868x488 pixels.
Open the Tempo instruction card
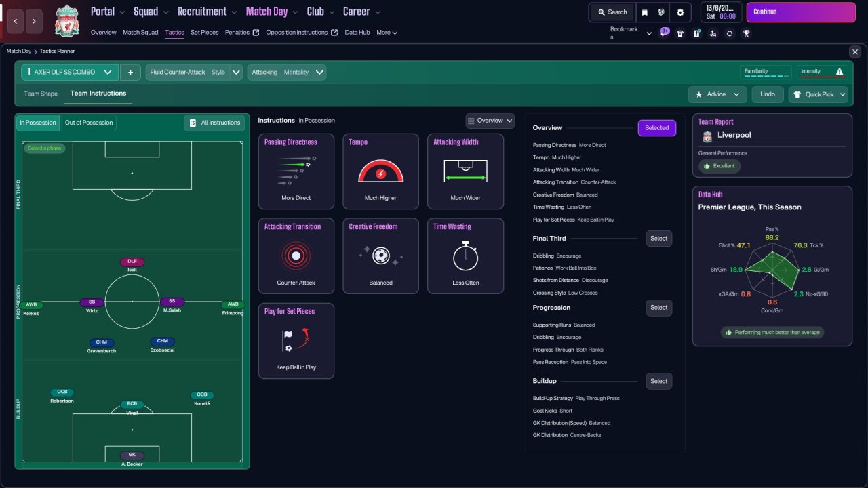381,171
